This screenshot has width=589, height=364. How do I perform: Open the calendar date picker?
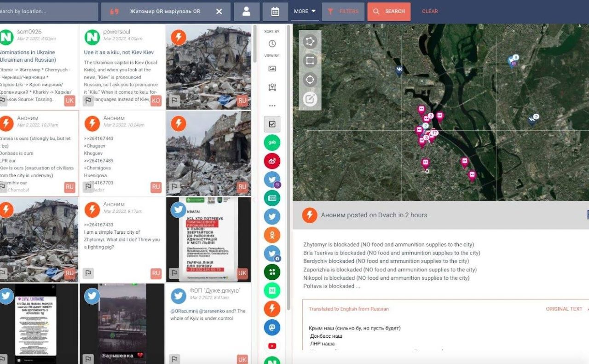(275, 12)
